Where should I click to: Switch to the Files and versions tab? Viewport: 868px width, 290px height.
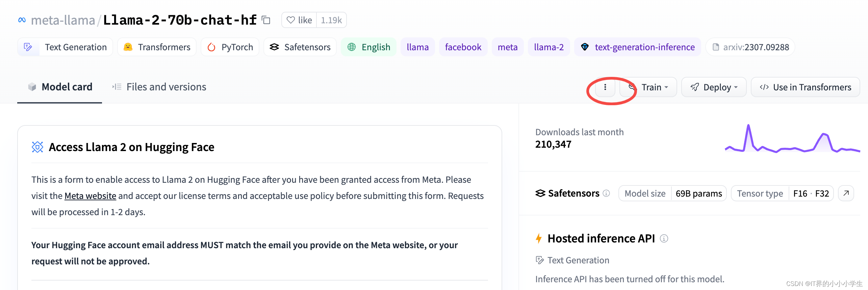coord(159,87)
